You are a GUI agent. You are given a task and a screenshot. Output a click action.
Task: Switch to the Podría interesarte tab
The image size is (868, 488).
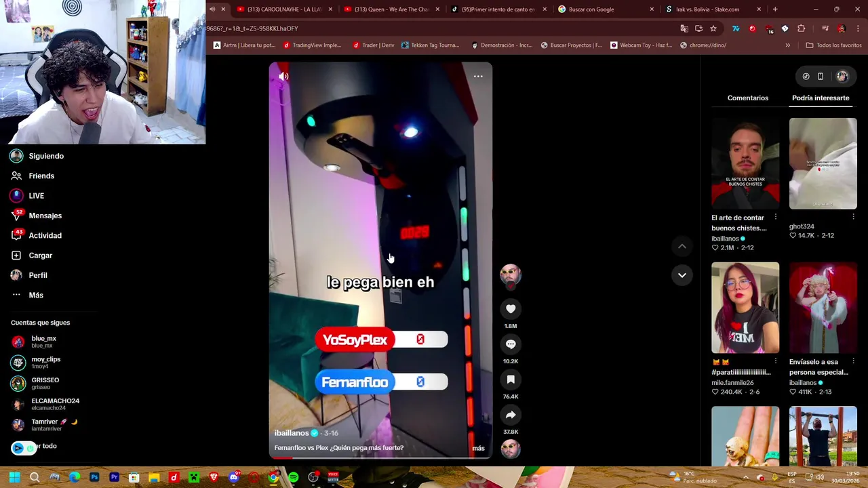pyautogui.click(x=821, y=98)
